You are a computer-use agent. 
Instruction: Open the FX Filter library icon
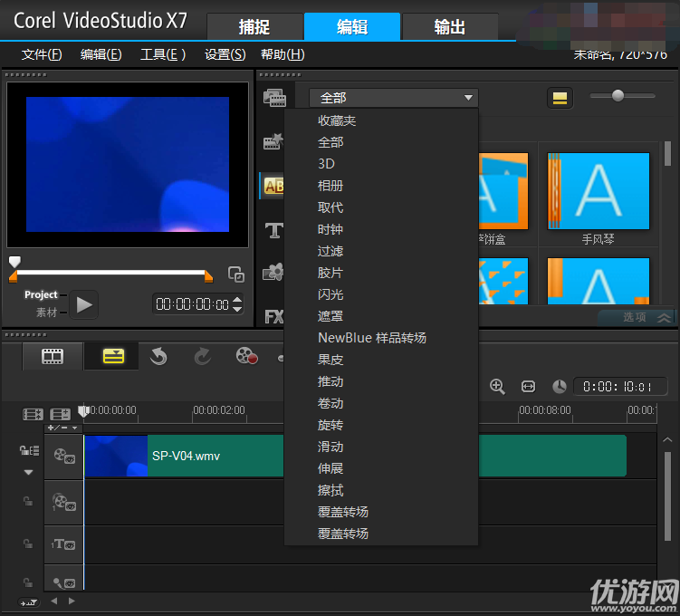(x=274, y=317)
